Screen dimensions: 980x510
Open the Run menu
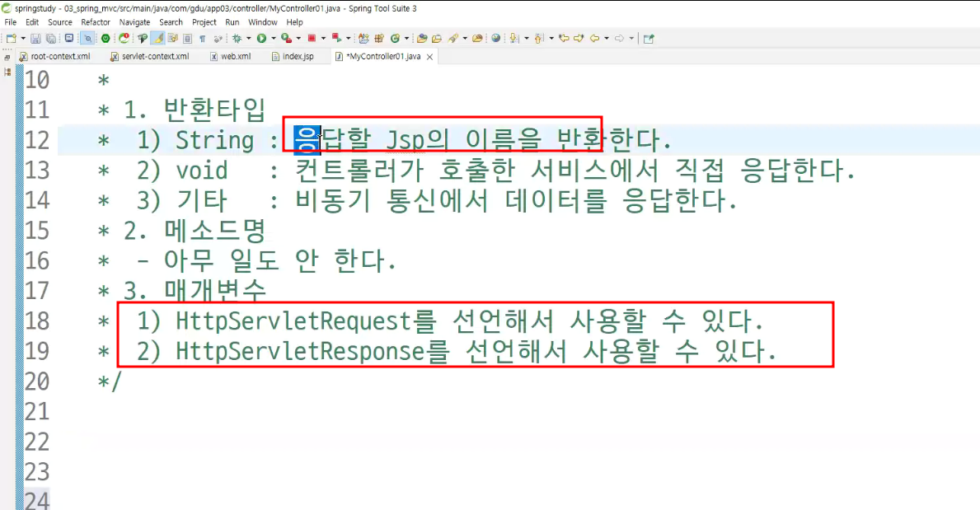232,22
